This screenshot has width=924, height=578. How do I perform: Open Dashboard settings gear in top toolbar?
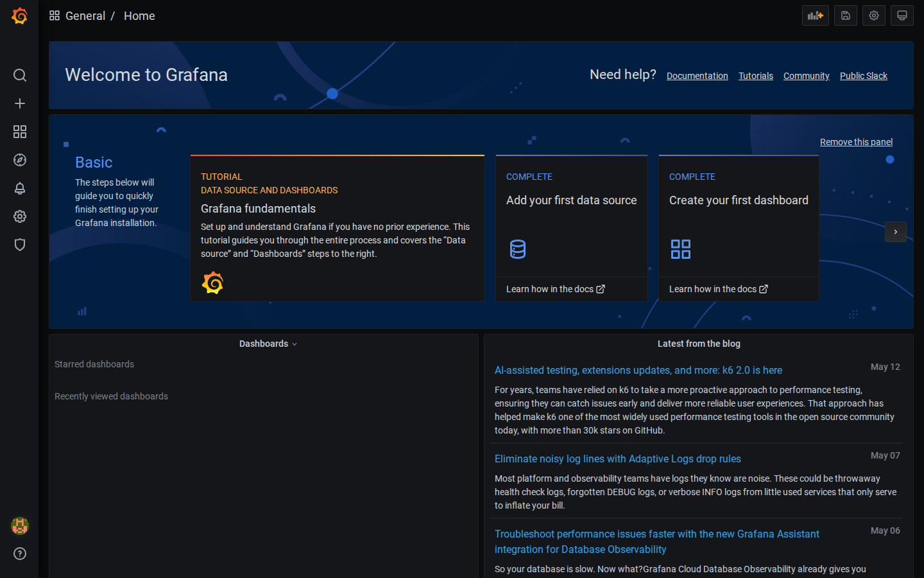874,15
